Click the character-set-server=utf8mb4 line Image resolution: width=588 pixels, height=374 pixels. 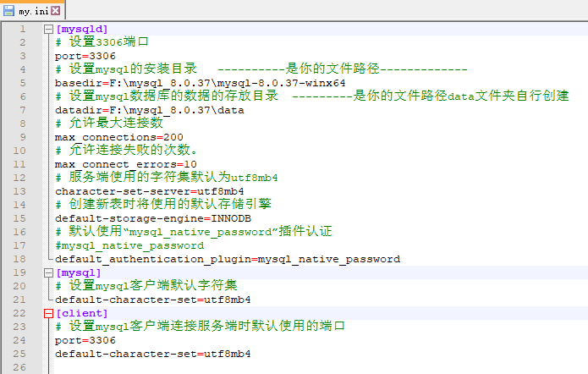(x=149, y=191)
